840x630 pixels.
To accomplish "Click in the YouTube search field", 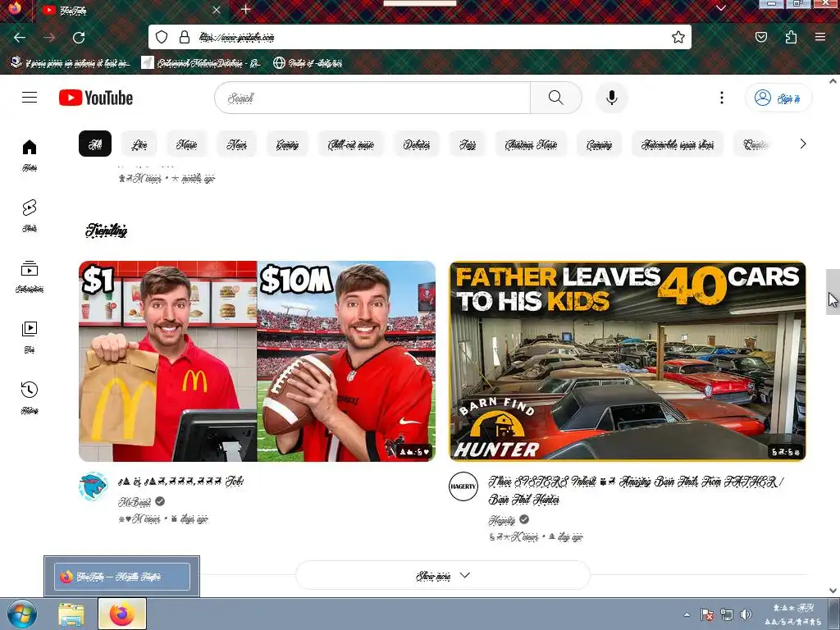I will click(x=372, y=98).
